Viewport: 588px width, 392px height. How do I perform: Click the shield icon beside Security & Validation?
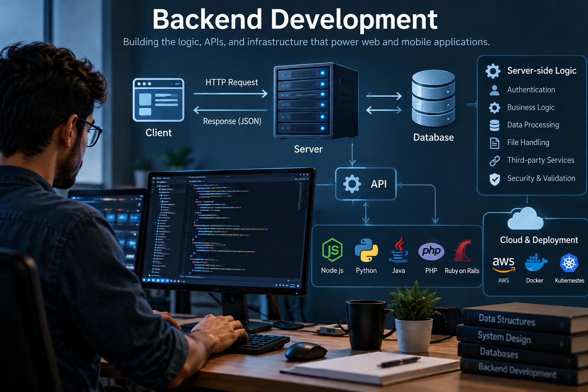point(495,179)
